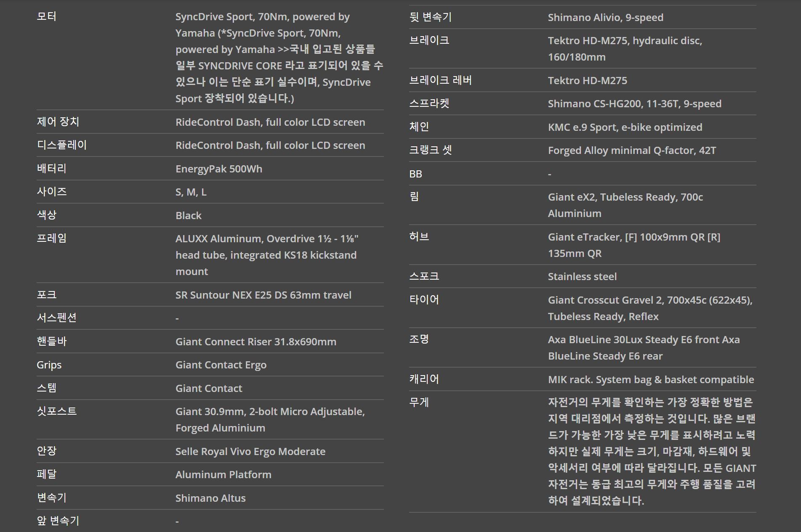
Task: Click the 브레이크 레버 label
Action: pos(440,80)
